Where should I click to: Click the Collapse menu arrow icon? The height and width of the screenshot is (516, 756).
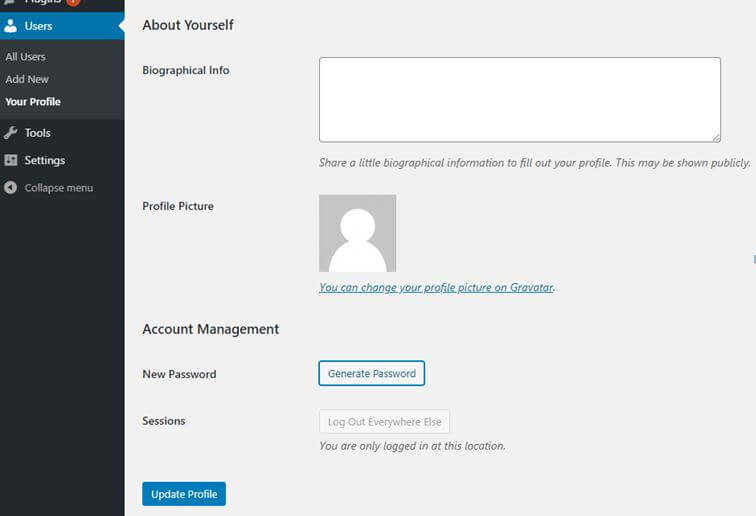pos(11,188)
